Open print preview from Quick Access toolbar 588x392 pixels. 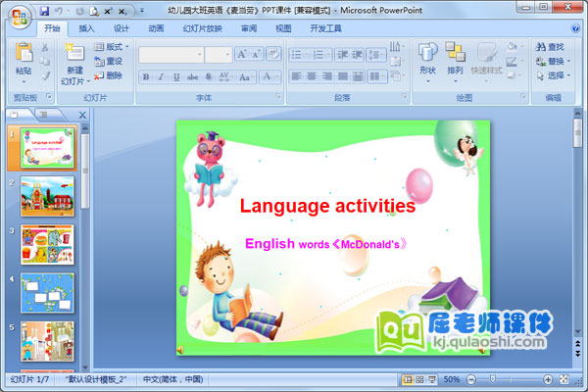point(94,11)
